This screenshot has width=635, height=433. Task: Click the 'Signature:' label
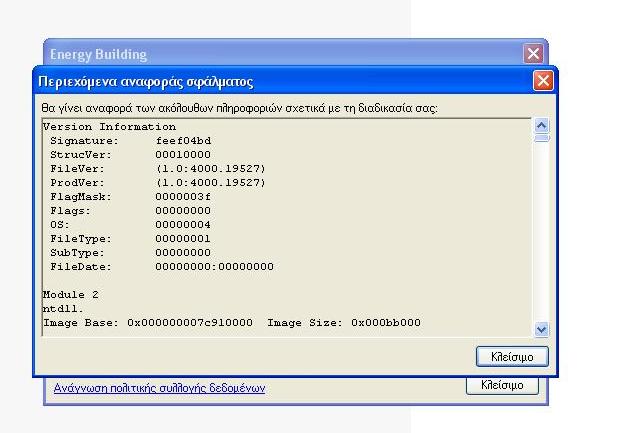[84, 141]
